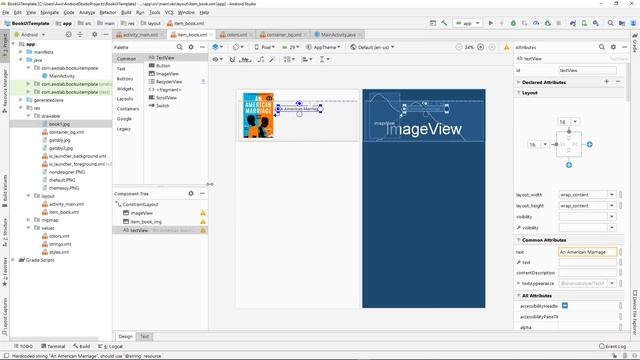Open Default (en-us) locale dropdown
Viewport: 640px width, 360px height.
(372, 47)
